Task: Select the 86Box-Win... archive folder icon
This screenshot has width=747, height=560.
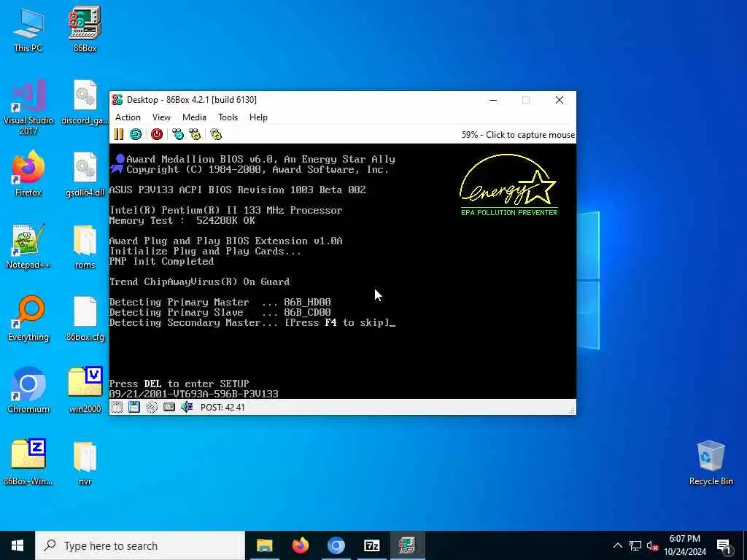Action: [x=28, y=462]
